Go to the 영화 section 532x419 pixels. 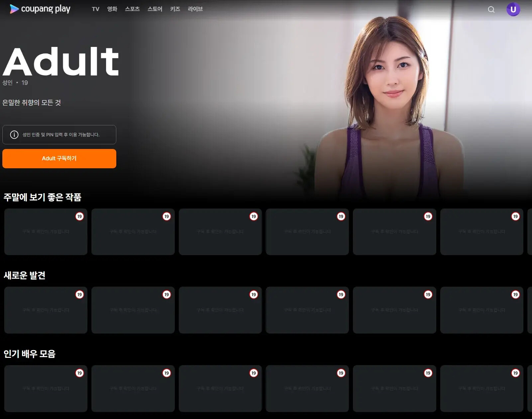[x=112, y=9]
